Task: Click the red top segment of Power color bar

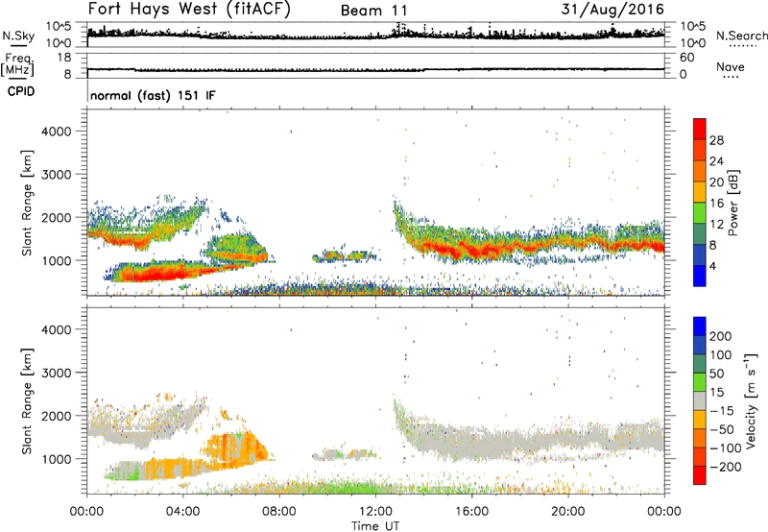Action: click(700, 129)
